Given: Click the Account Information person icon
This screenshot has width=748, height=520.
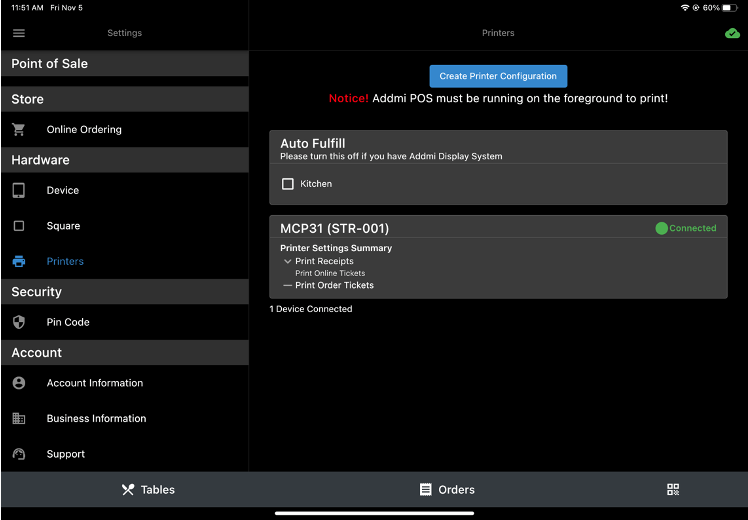Looking at the screenshot, I should coord(19,383).
